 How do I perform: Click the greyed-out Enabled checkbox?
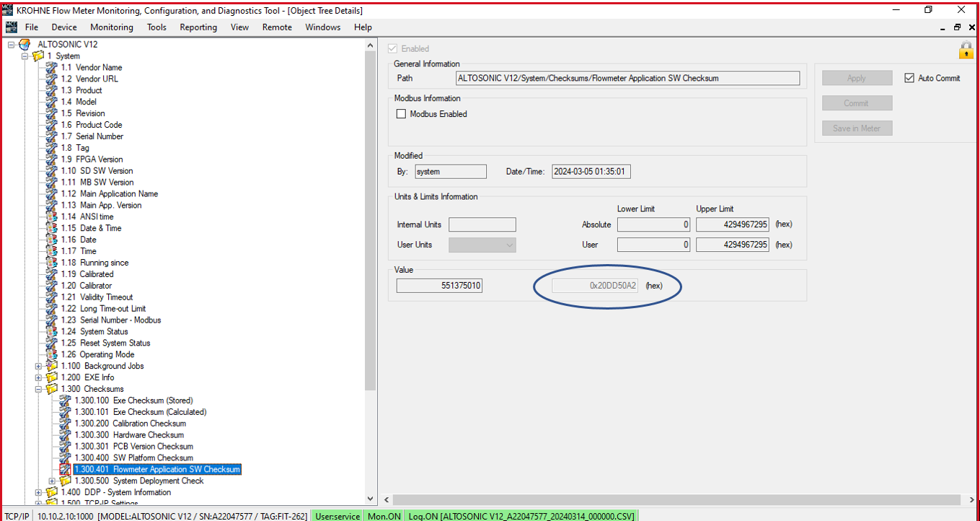[x=393, y=48]
